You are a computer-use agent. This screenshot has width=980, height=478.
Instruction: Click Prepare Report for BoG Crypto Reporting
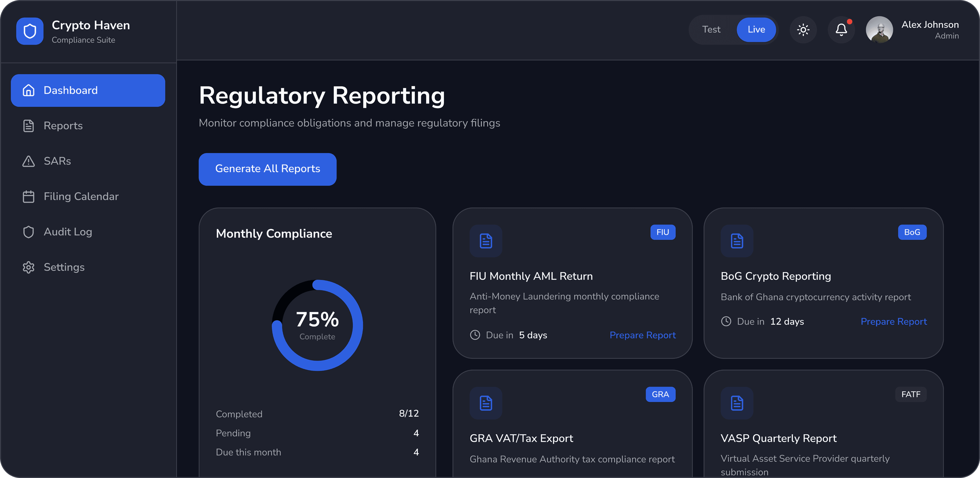point(894,321)
